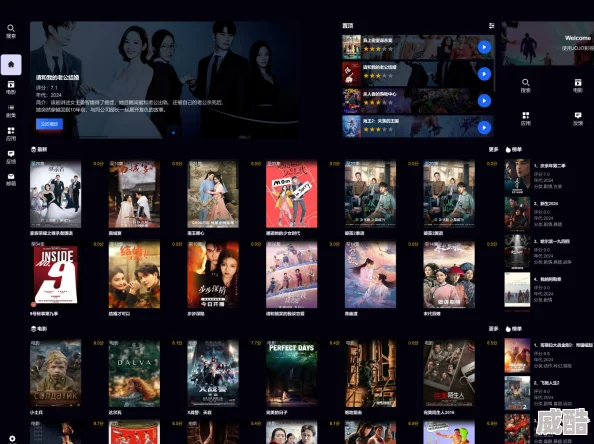Open Apps shortcut under the Welcome banner
Viewport: 594px width, 444px height.
click(525, 119)
